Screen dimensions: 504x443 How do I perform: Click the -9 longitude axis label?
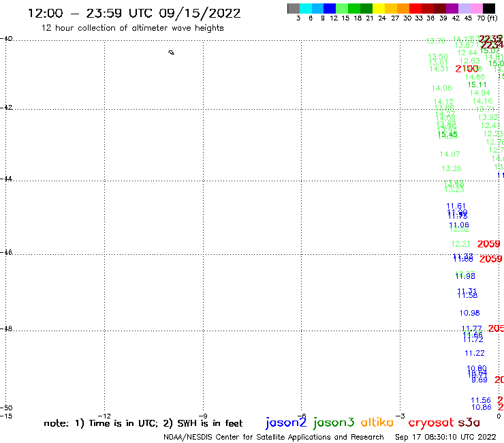click(x=203, y=416)
